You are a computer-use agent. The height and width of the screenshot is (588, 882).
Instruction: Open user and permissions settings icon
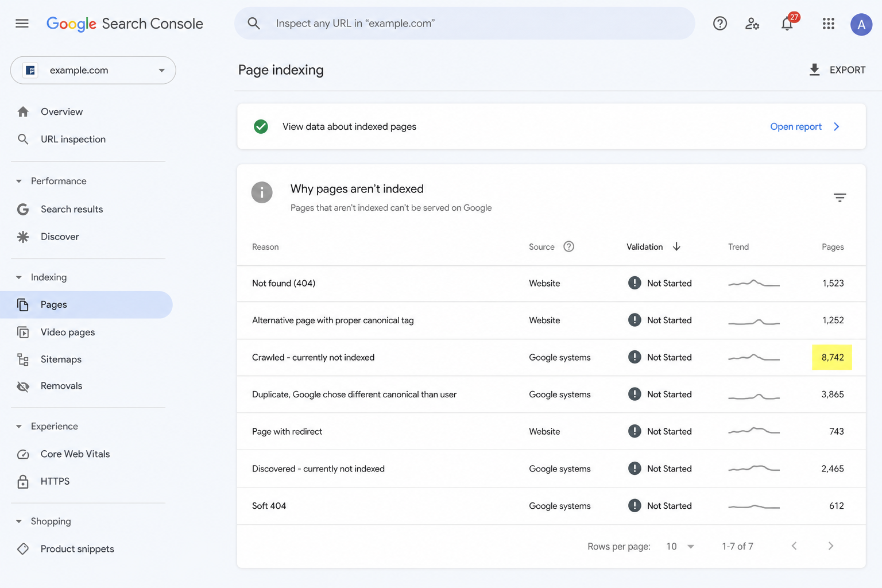752,24
